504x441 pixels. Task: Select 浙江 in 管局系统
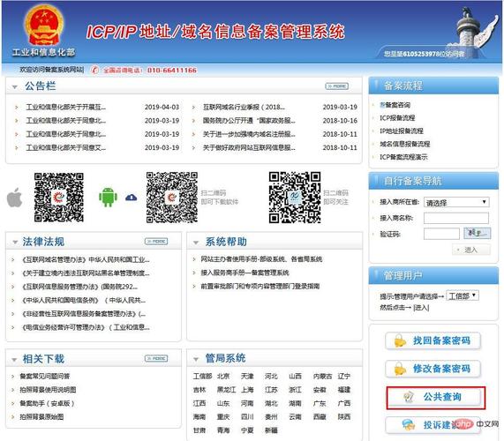pyautogui.click(x=295, y=390)
